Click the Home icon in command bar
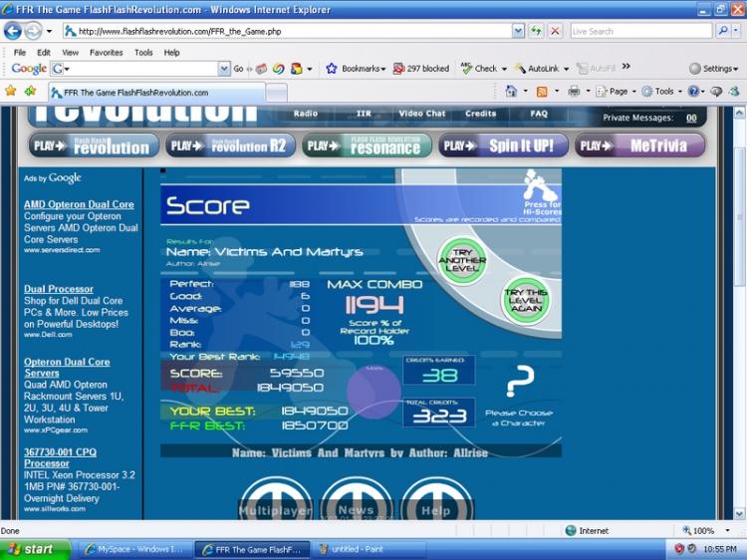 point(511,91)
